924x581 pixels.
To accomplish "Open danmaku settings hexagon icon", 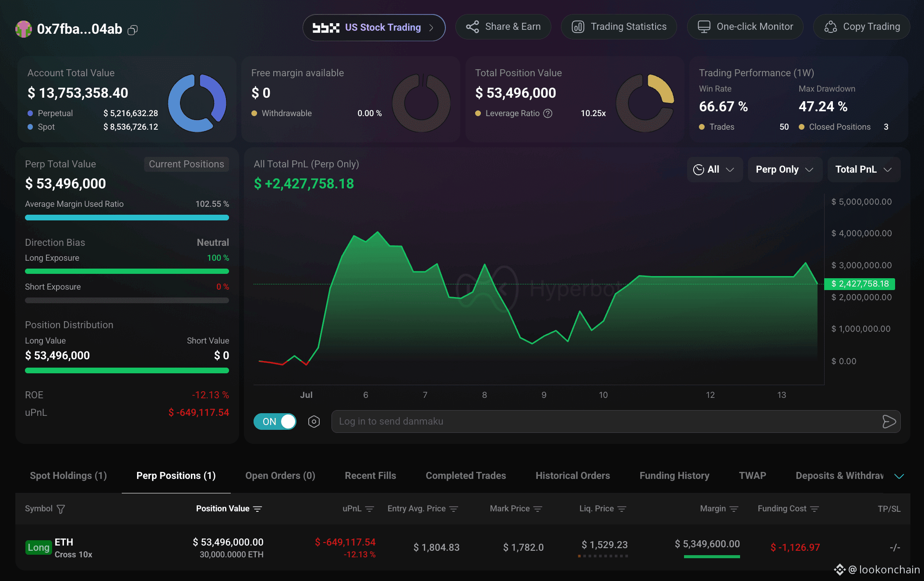I will pos(314,422).
